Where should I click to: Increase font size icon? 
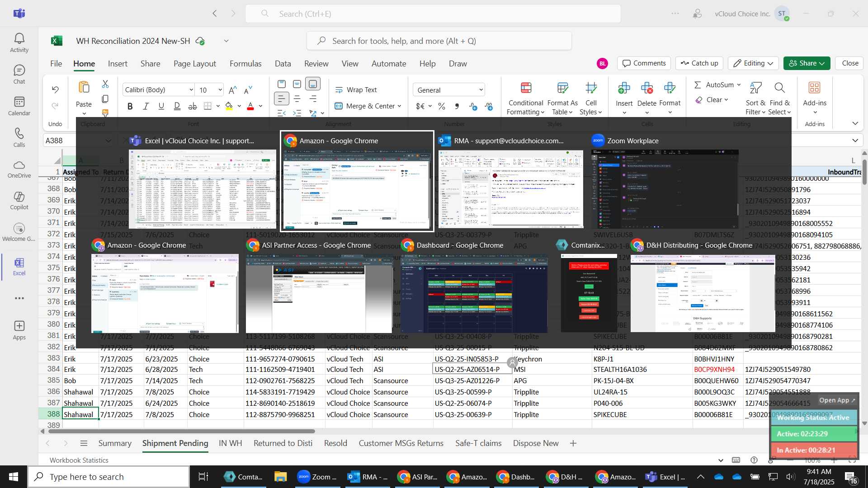coord(233,90)
